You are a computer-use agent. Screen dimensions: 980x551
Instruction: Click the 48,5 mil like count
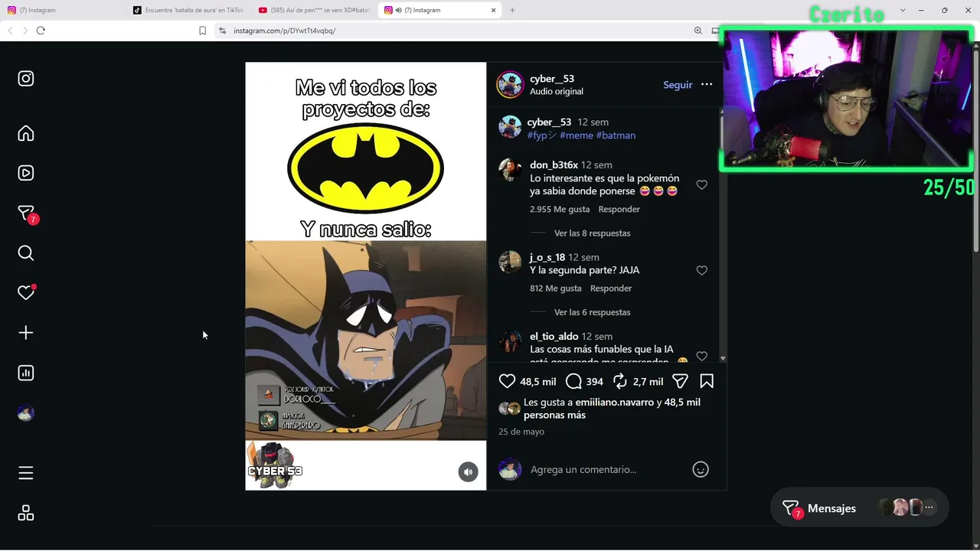point(538,381)
